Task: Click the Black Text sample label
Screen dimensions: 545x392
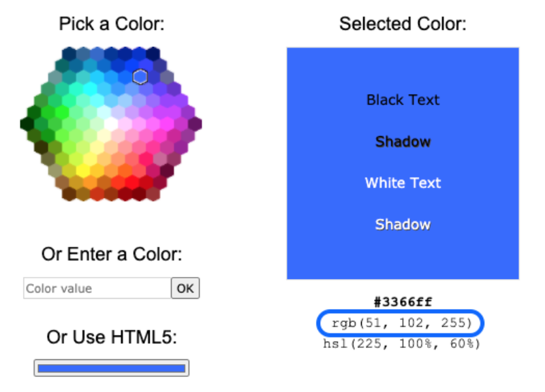Action: [403, 100]
